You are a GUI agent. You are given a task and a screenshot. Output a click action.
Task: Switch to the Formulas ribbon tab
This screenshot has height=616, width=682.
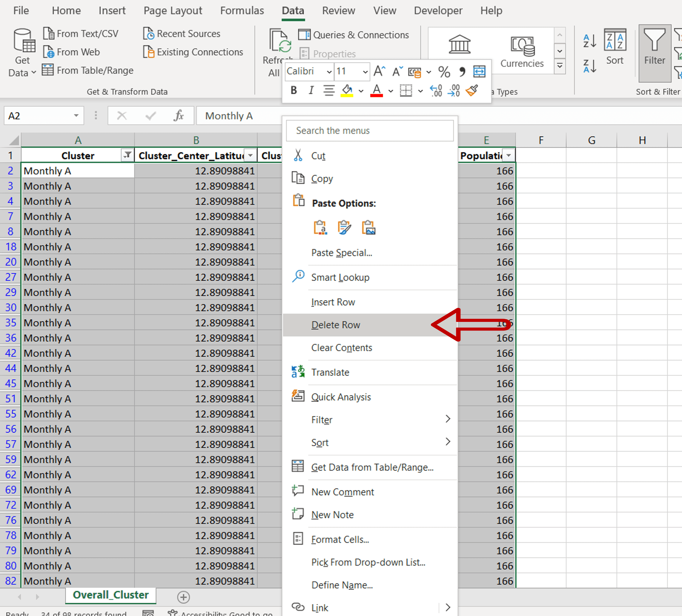(242, 10)
